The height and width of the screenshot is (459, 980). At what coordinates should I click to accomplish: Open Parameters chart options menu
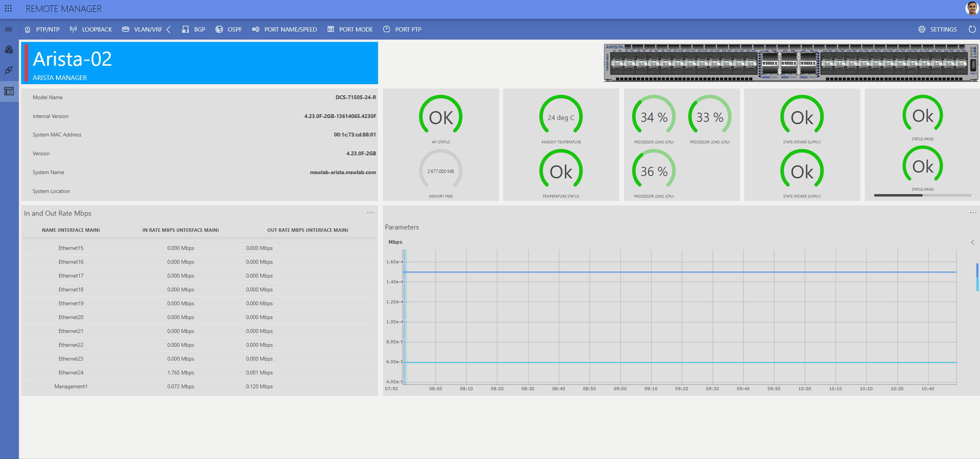(x=973, y=213)
